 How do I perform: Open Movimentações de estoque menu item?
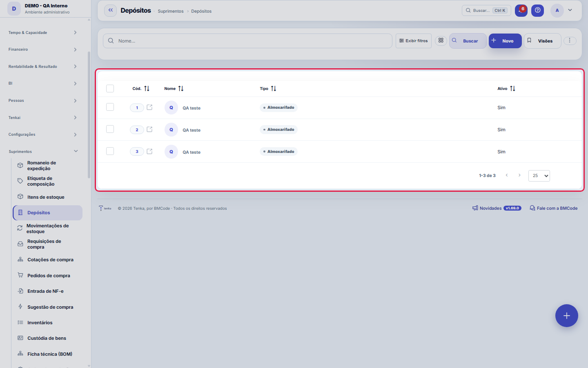pos(47,229)
